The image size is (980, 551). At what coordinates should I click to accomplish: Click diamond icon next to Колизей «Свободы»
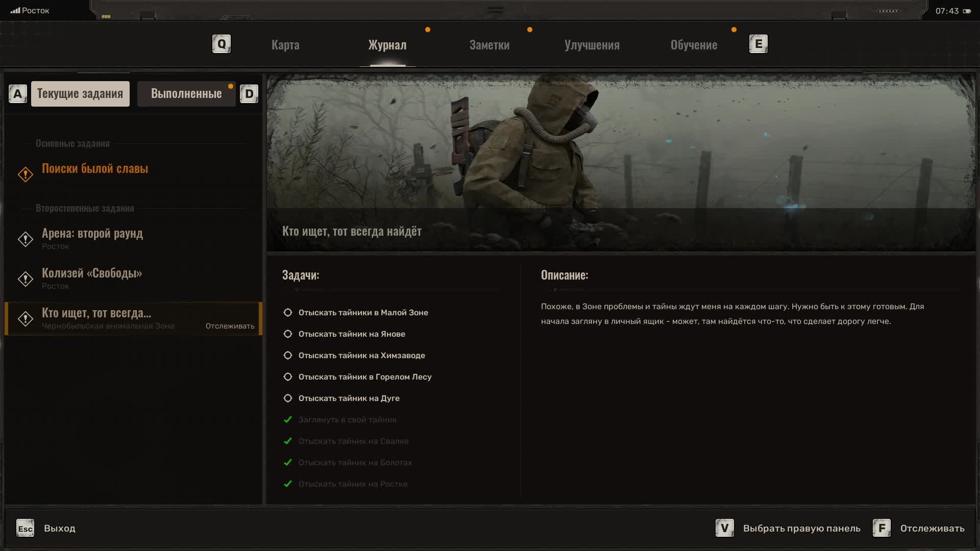tap(26, 279)
